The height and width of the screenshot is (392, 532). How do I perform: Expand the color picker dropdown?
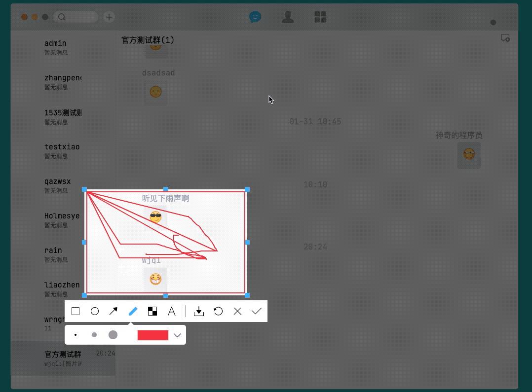click(177, 335)
